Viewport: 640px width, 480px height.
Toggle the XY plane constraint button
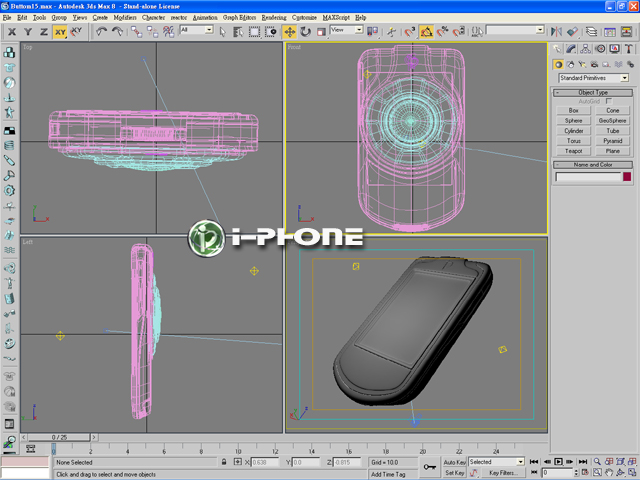[60, 32]
